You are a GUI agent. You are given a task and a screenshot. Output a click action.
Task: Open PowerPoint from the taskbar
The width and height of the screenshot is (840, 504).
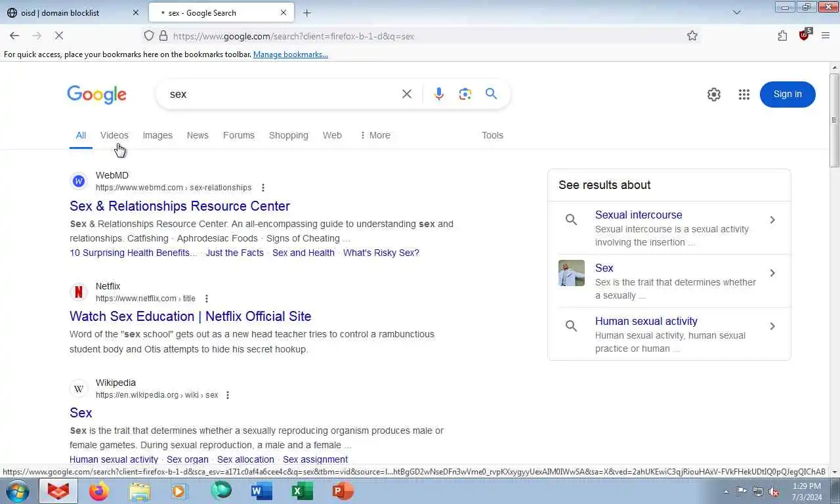pos(343,491)
